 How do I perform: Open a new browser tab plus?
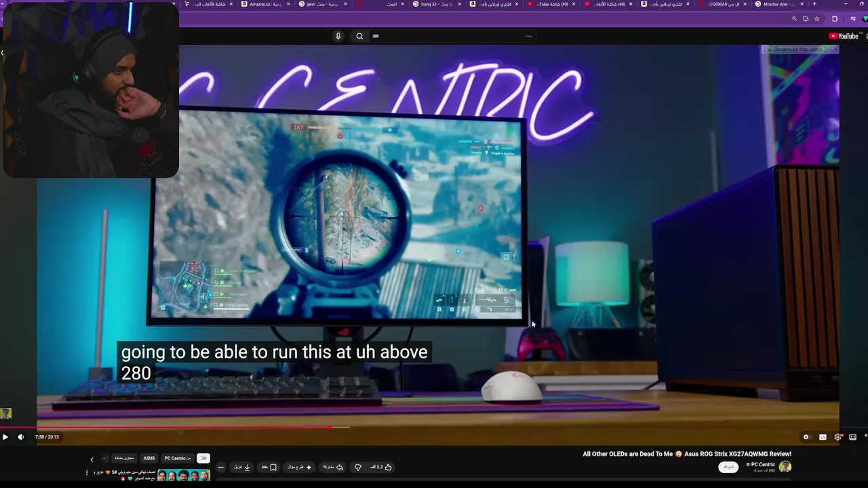pyautogui.click(x=814, y=4)
